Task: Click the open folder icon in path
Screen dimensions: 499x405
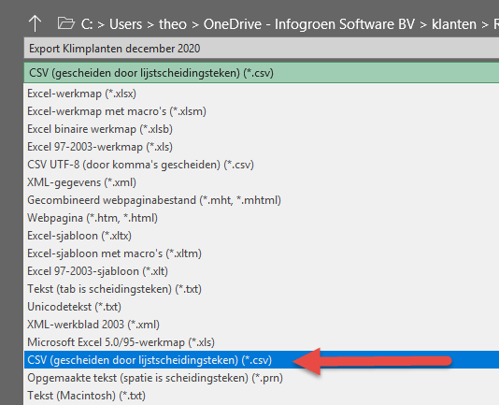Action: pos(66,24)
